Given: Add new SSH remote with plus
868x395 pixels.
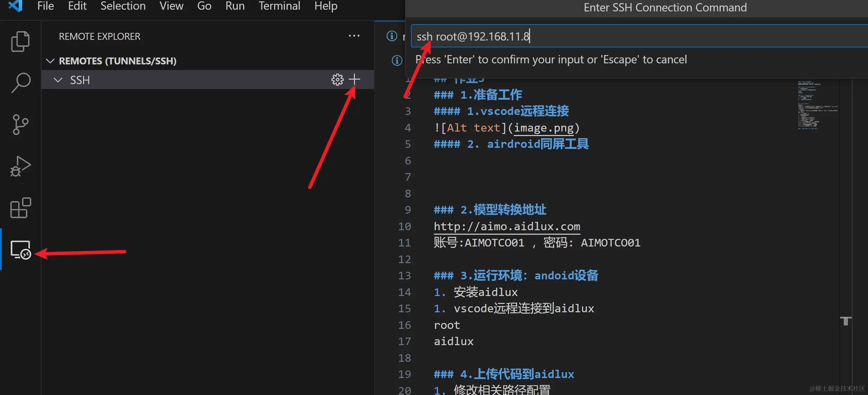Looking at the screenshot, I should (x=354, y=80).
